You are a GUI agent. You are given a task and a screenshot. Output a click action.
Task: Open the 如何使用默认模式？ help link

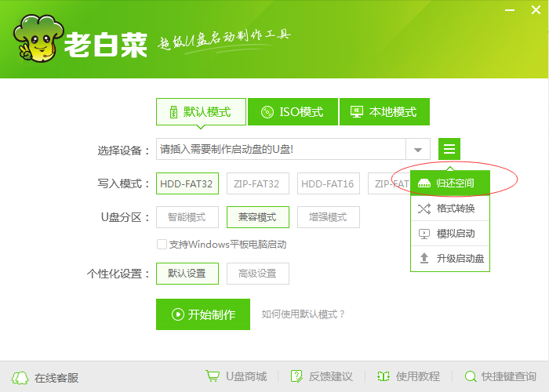[304, 314]
